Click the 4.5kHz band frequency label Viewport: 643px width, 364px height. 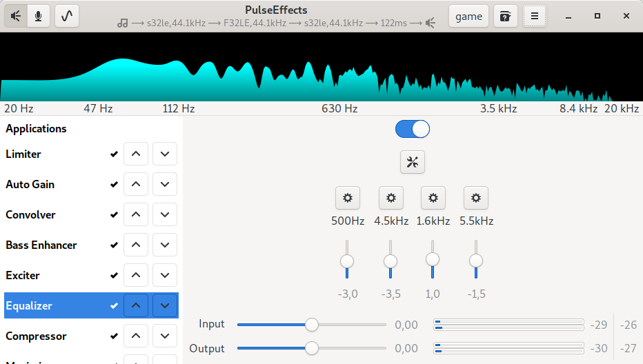tap(391, 221)
